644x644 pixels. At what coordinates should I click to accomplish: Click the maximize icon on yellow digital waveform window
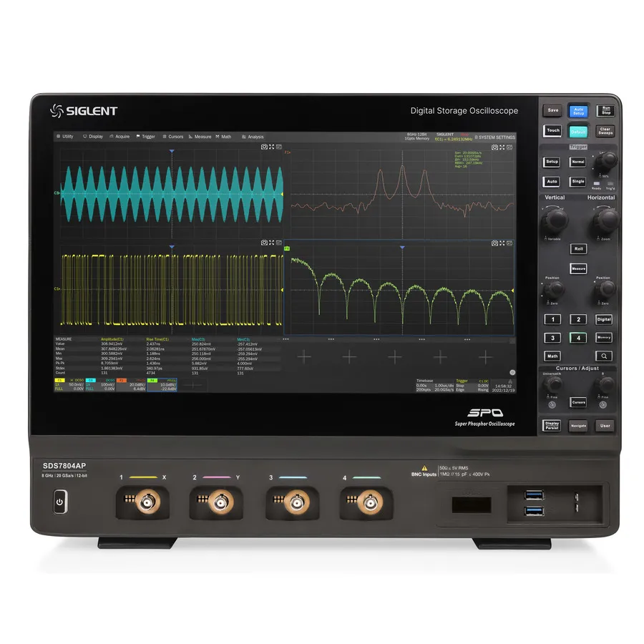pyautogui.click(x=272, y=243)
